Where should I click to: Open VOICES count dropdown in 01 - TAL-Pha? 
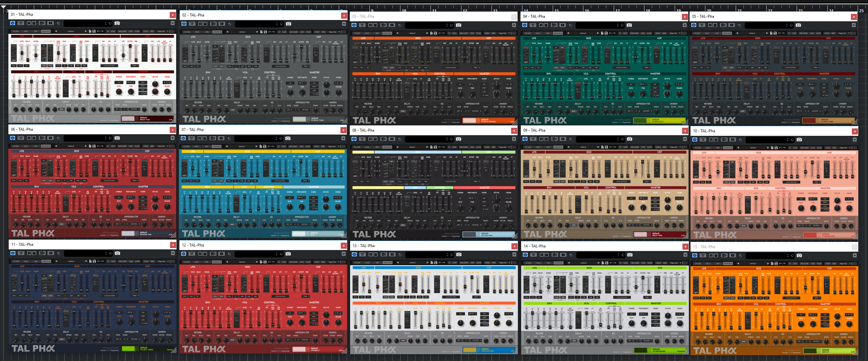[165, 83]
